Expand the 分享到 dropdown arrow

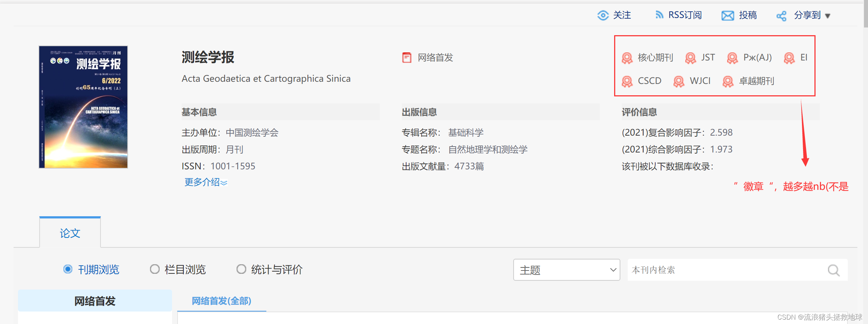pyautogui.click(x=828, y=16)
